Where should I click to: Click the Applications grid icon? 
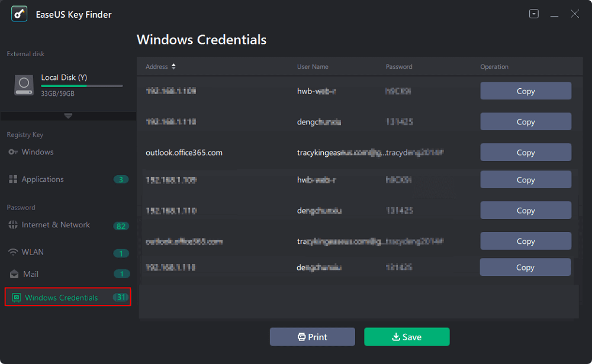pos(13,179)
